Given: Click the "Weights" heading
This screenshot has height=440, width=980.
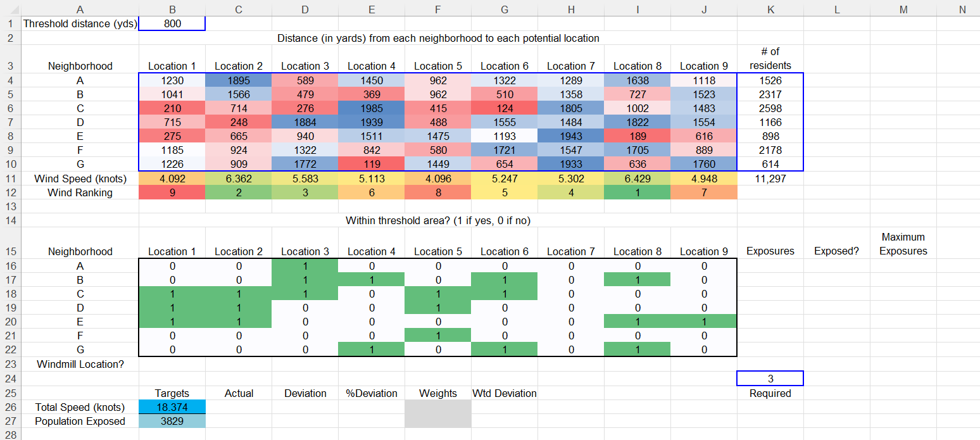Looking at the screenshot, I should (x=438, y=393).
